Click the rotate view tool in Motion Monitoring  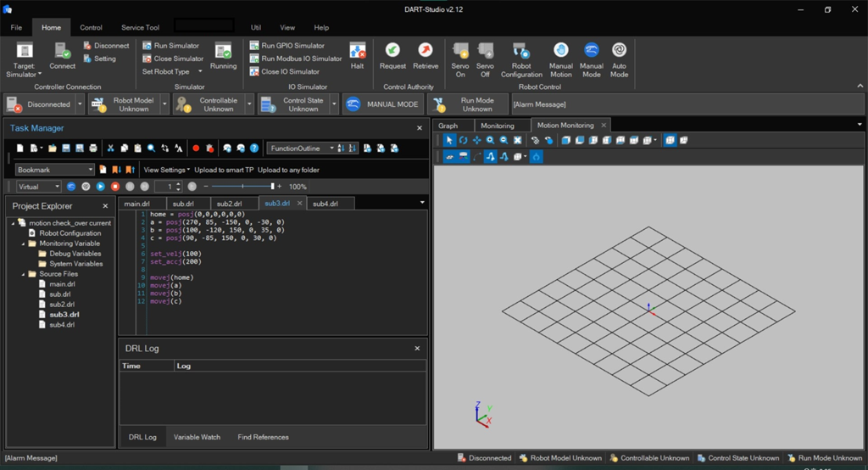pos(463,140)
